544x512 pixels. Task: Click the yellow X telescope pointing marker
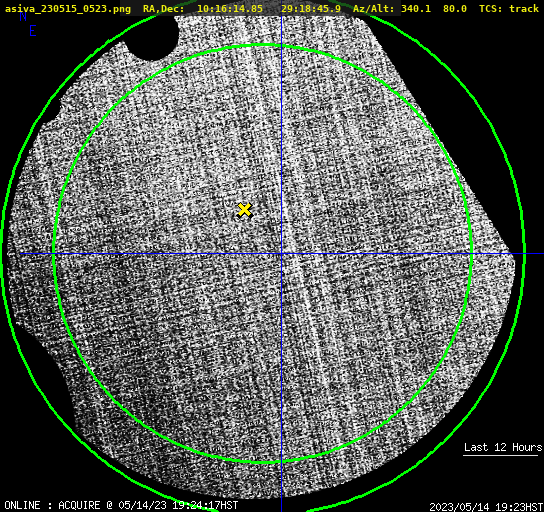click(245, 210)
